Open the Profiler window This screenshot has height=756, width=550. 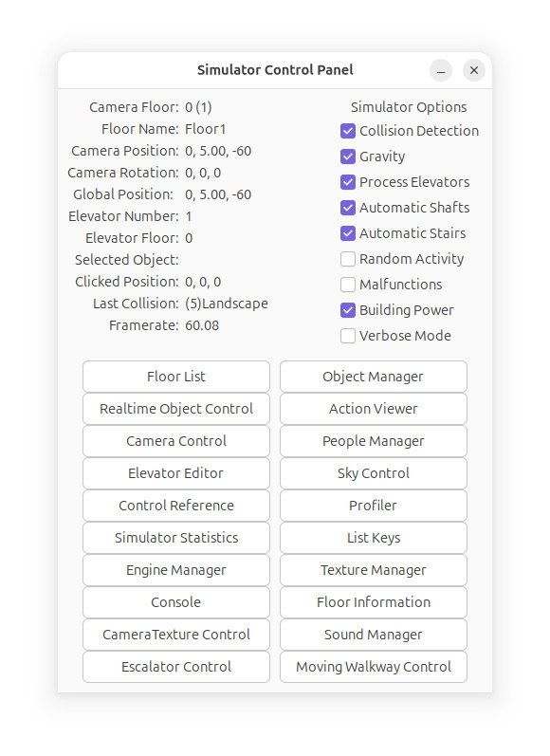[373, 506]
